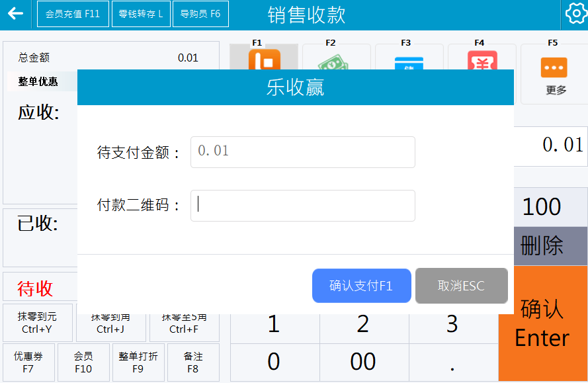Tap keypad digit 0
The width and height of the screenshot is (588, 383).
tap(274, 362)
